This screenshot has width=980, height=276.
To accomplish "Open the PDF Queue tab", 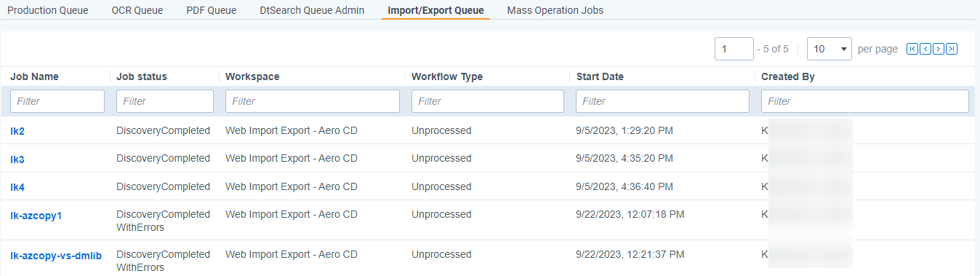I will point(212,10).
